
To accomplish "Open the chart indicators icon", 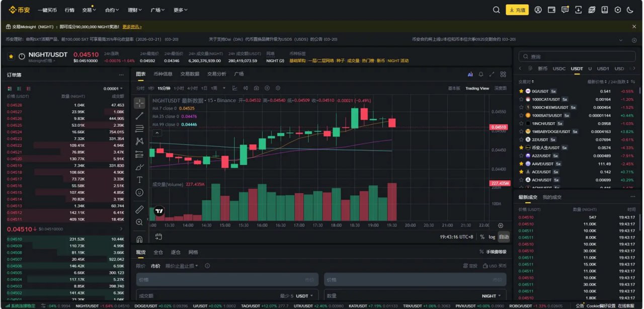I will coord(234,88).
